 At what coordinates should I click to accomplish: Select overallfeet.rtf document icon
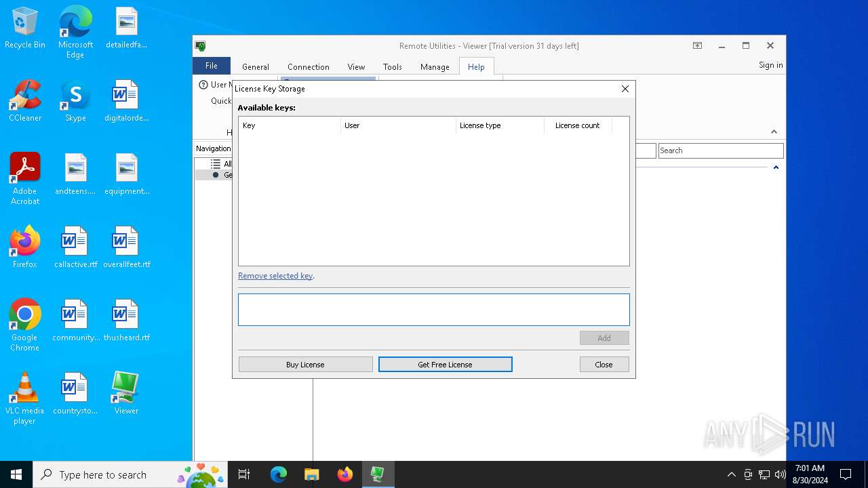pos(126,247)
